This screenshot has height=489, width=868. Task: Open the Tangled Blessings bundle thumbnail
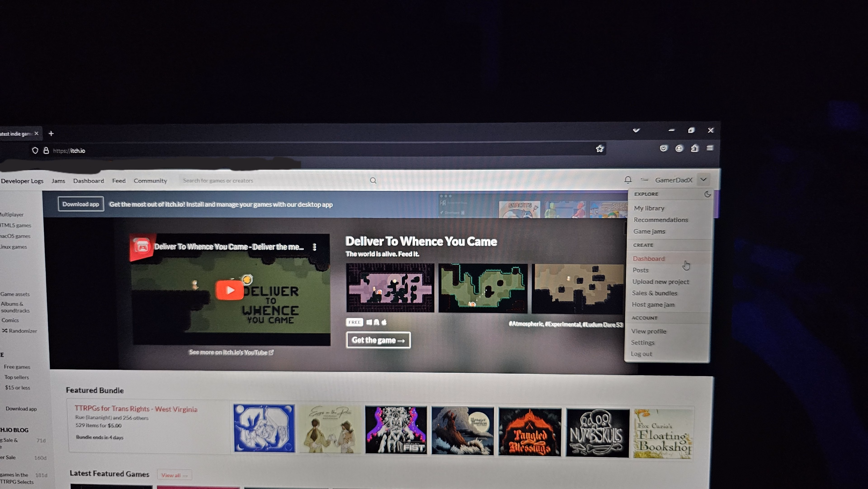pyautogui.click(x=530, y=432)
